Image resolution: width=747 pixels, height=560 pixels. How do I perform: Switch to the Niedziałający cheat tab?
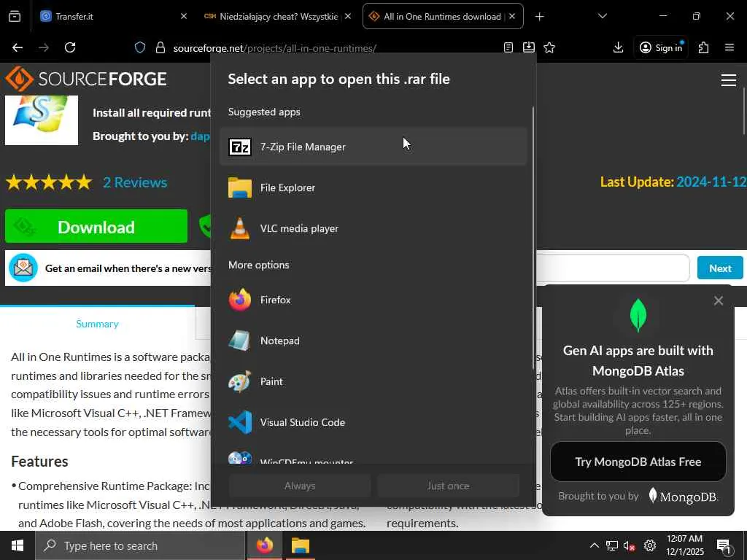click(278, 17)
